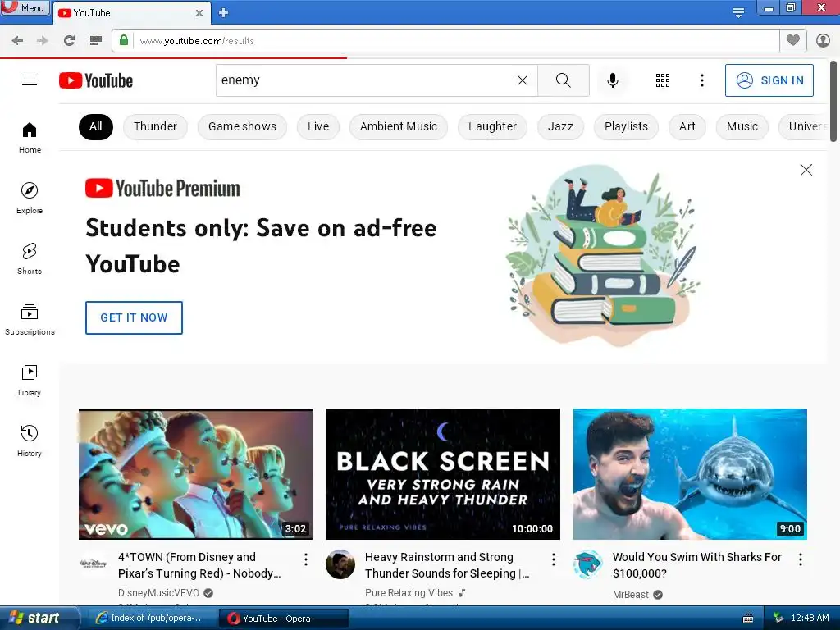
Task: Select the Jazz filter chip
Action: point(560,127)
